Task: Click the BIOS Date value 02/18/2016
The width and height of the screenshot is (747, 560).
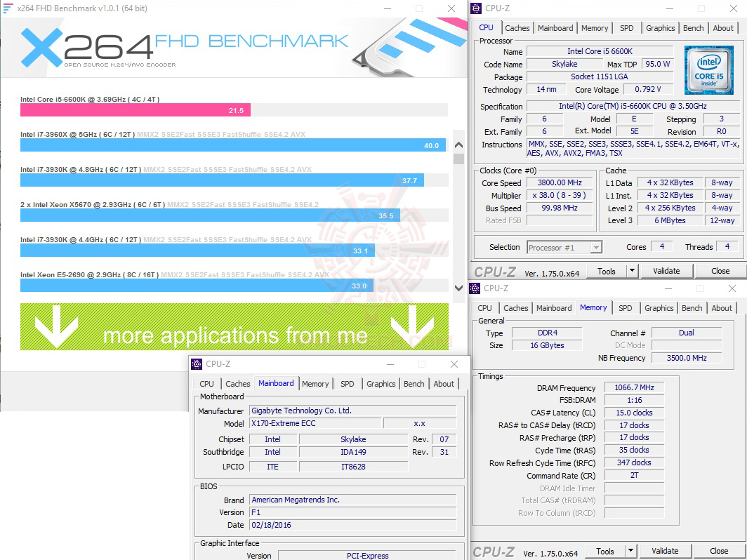Action: coord(353,525)
